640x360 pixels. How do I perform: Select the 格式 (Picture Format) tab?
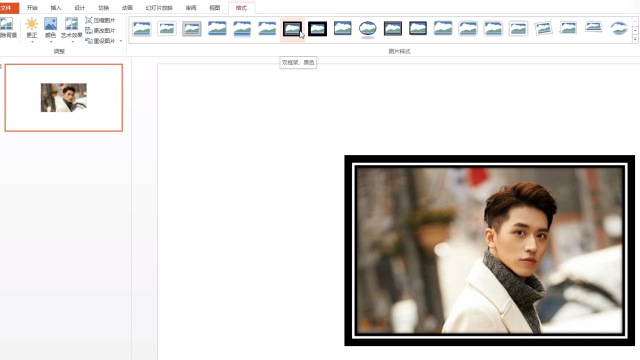point(241,8)
